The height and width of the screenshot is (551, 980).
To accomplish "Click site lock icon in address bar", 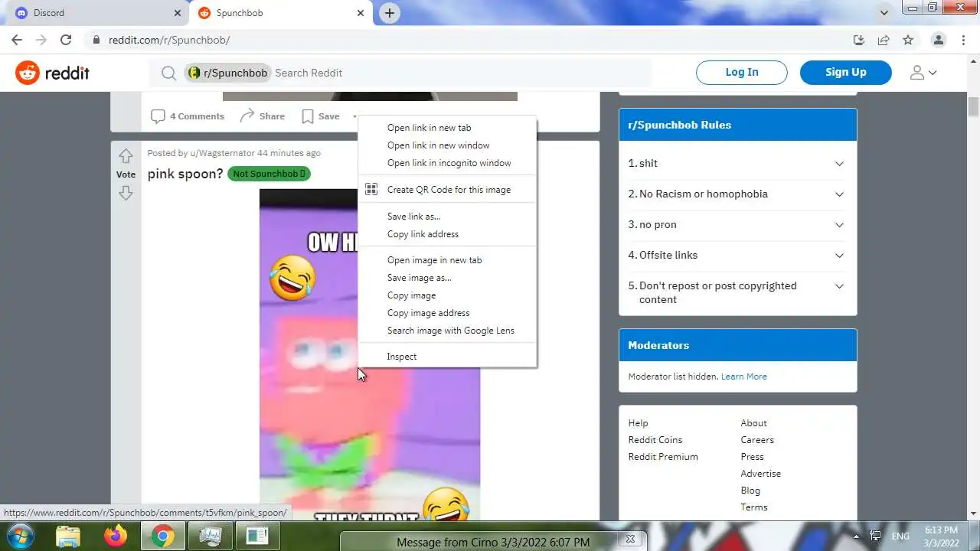I will click(96, 40).
